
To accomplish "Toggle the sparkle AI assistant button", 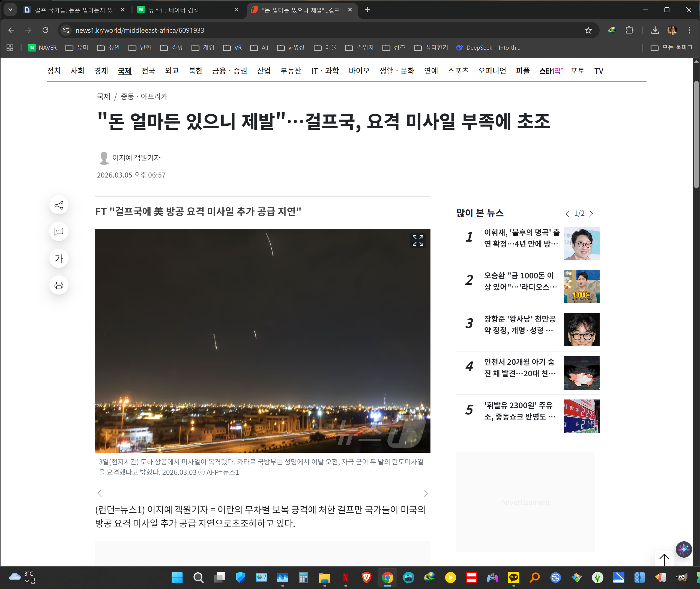I will click(684, 549).
